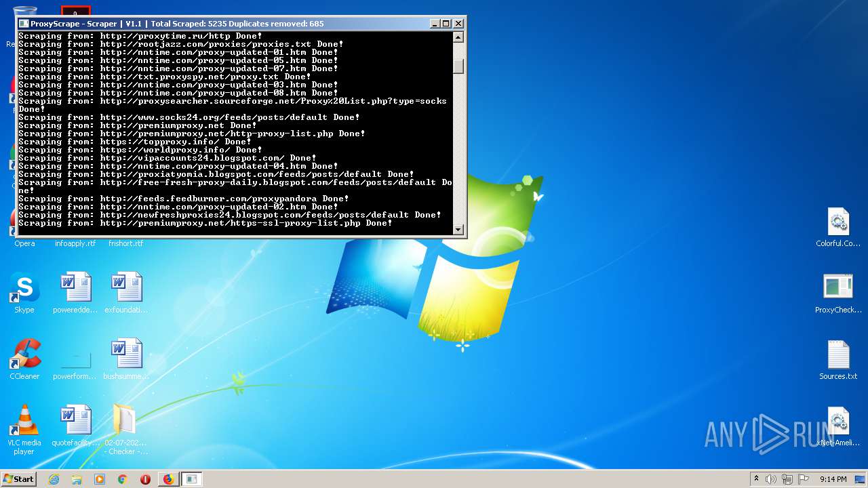
Task: Open the network tray icon
Action: coord(787,479)
